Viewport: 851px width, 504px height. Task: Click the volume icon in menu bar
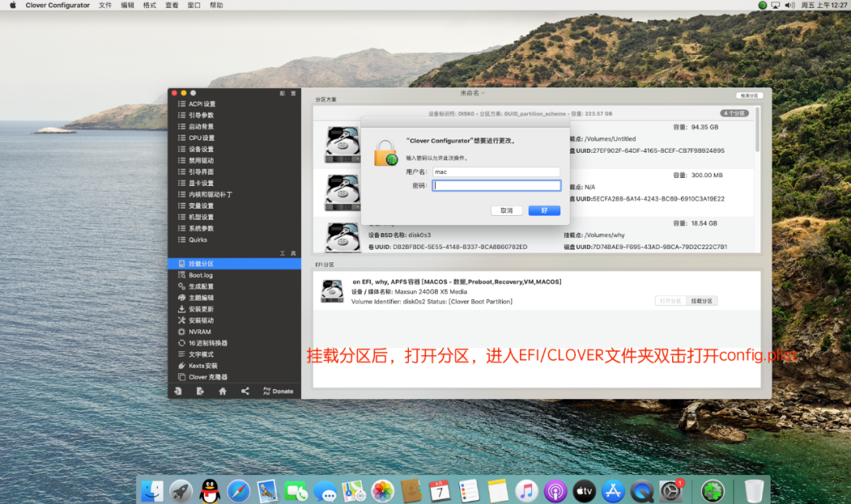790,5
